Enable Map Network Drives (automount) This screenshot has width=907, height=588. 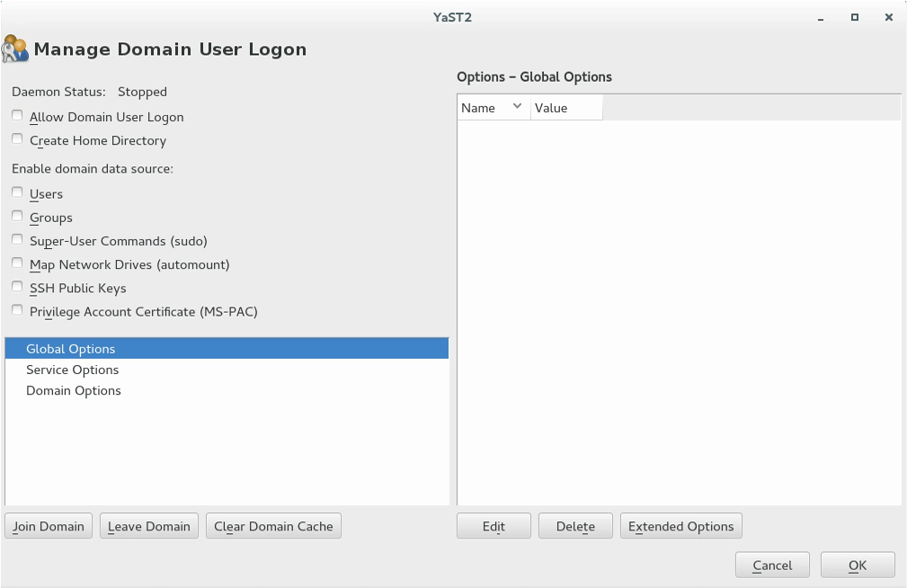click(x=16, y=263)
